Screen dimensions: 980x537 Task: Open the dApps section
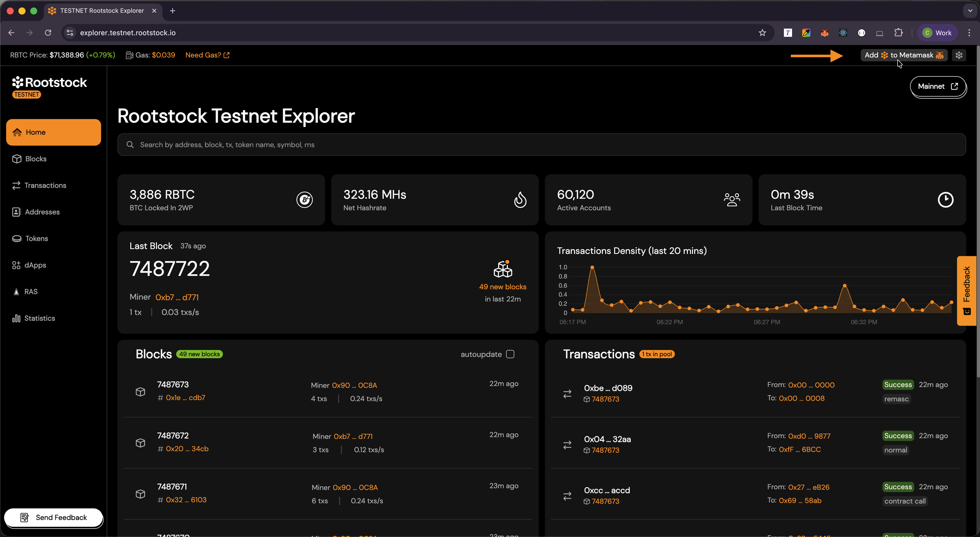point(35,265)
